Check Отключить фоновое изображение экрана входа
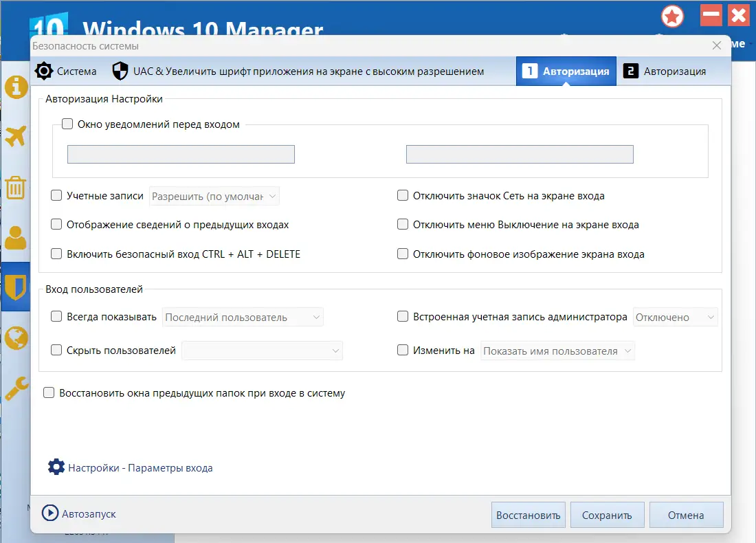Image resolution: width=756 pixels, height=543 pixels. [x=403, y=254]
